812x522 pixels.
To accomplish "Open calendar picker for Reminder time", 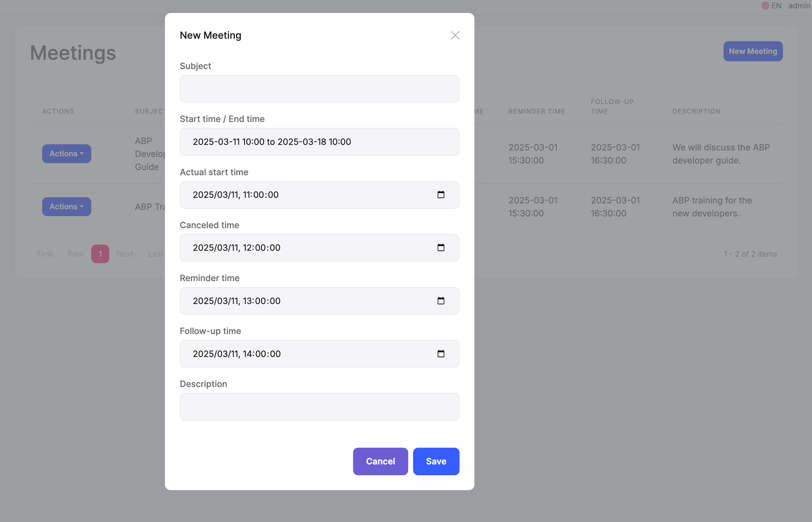I will [x=441, y=301].
